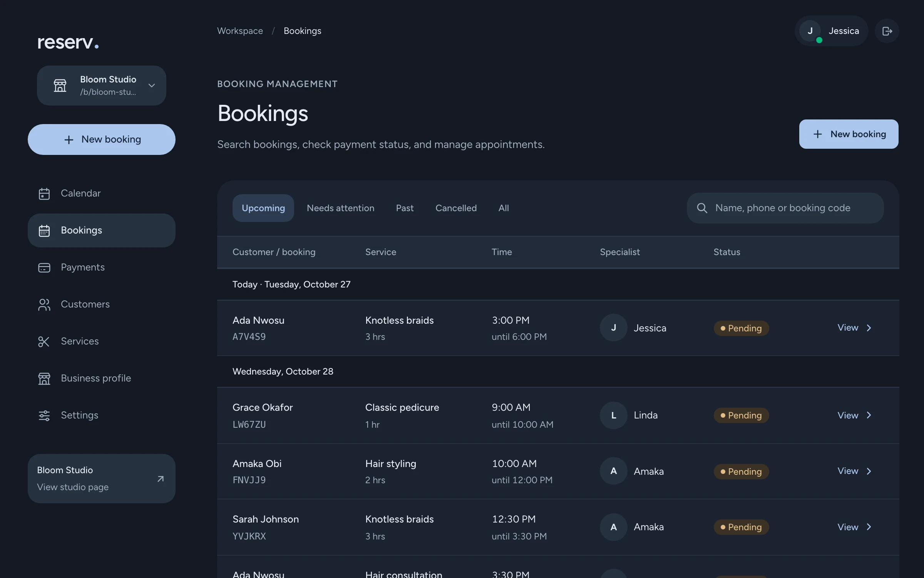Switch to the Past tab

coord(405,208)
